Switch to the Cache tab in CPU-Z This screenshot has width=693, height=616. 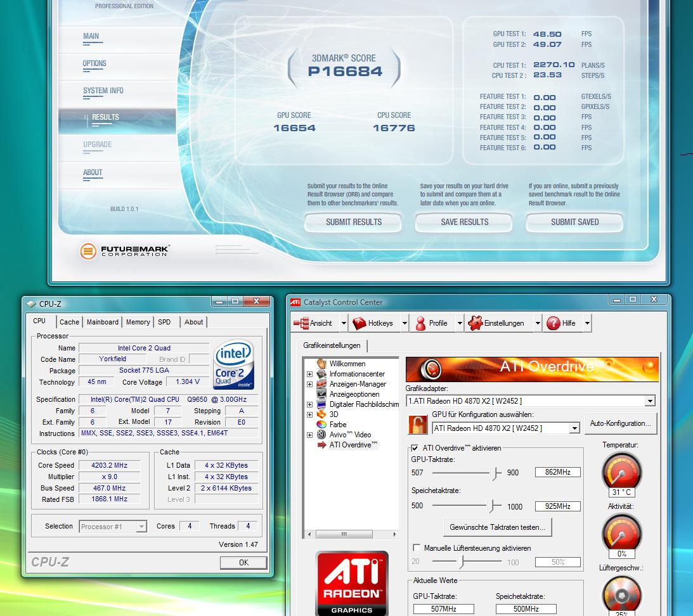[69, 322]
